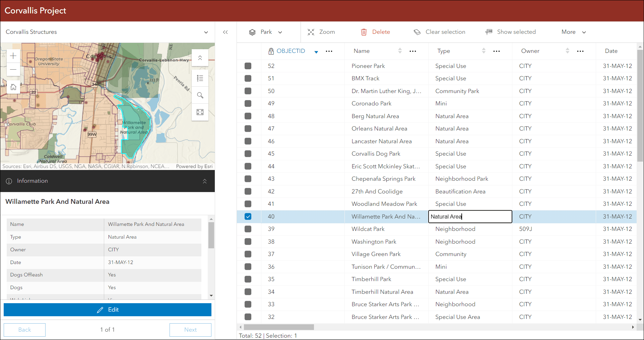This screenshot has width=644, height=340.
Task: Check the Wildcat Park row checkbox
Action: click(248, 229)
